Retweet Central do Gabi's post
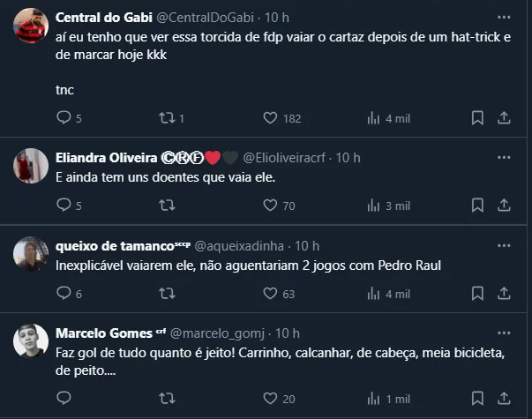532x419 pixels. coord(165,118)
